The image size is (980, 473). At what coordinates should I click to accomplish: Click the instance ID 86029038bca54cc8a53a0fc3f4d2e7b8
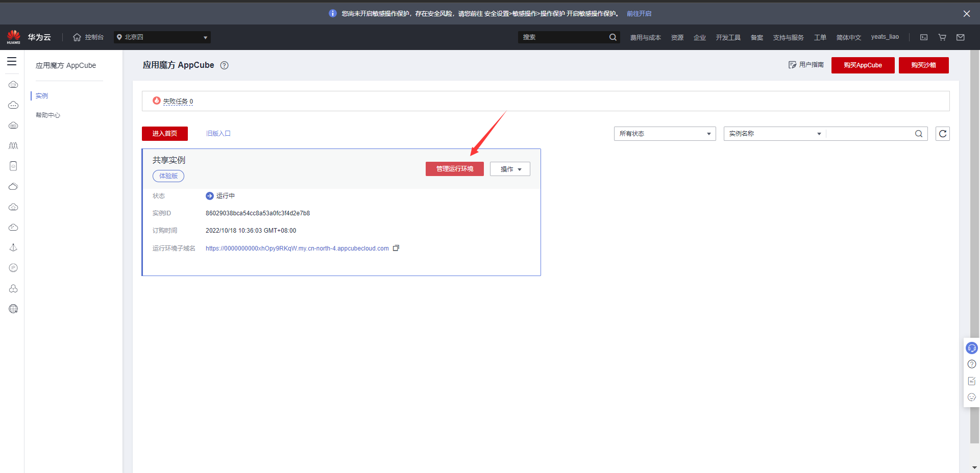tap(258, 213)
